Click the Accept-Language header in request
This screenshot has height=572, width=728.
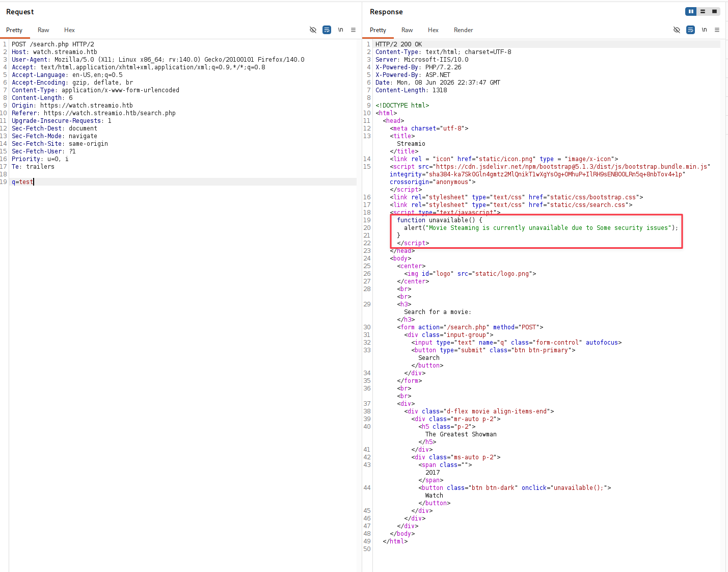click(67, 75)
